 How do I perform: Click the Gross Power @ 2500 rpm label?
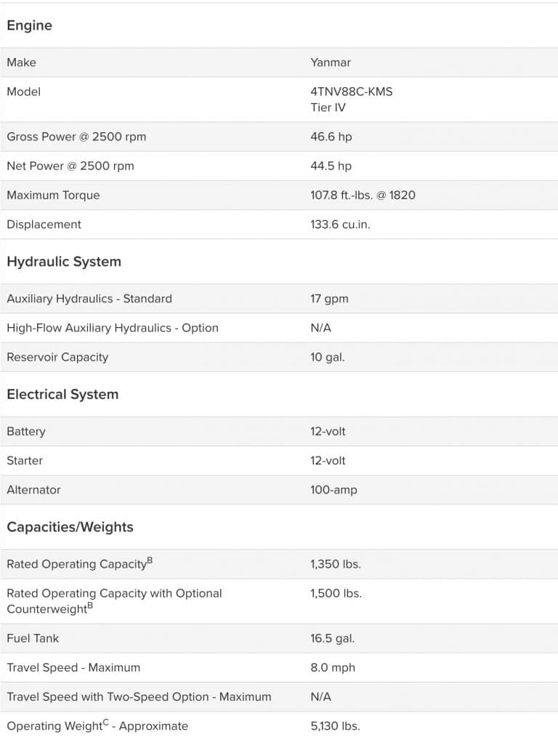(76, 137)
